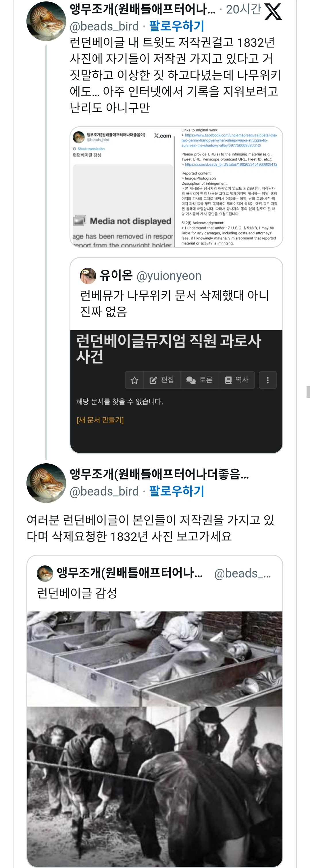Click the second nautilus profile avatar
The height and width of the screenshot is (868, 310).
pyautogui.click(x=46, y=483)
